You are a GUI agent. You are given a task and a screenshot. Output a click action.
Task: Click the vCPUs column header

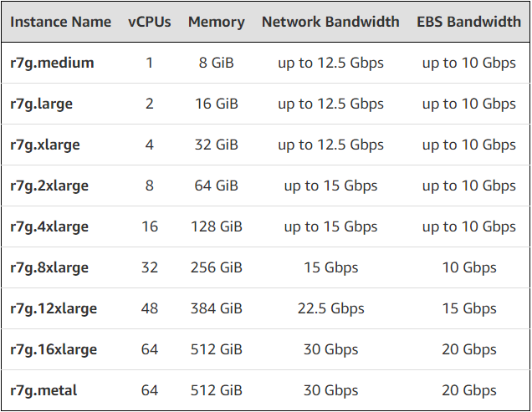coord(150,22)
